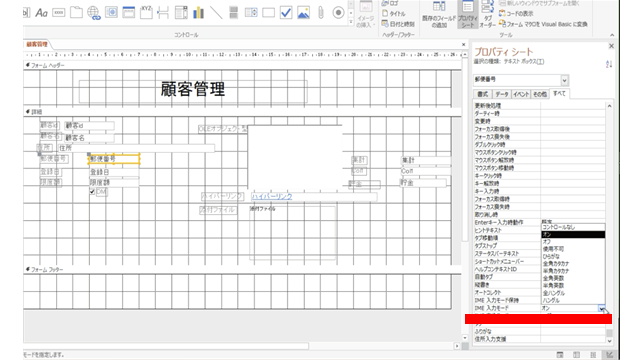This screenshot has height=360, width=640.
Task: Switch to the データ tab in Property Sheet
Action: tap(502, 94)
